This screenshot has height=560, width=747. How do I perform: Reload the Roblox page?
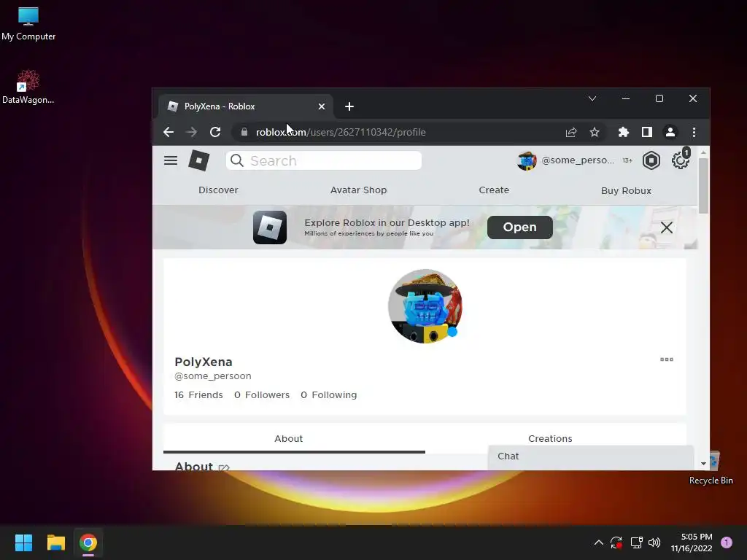click(215, 132)
